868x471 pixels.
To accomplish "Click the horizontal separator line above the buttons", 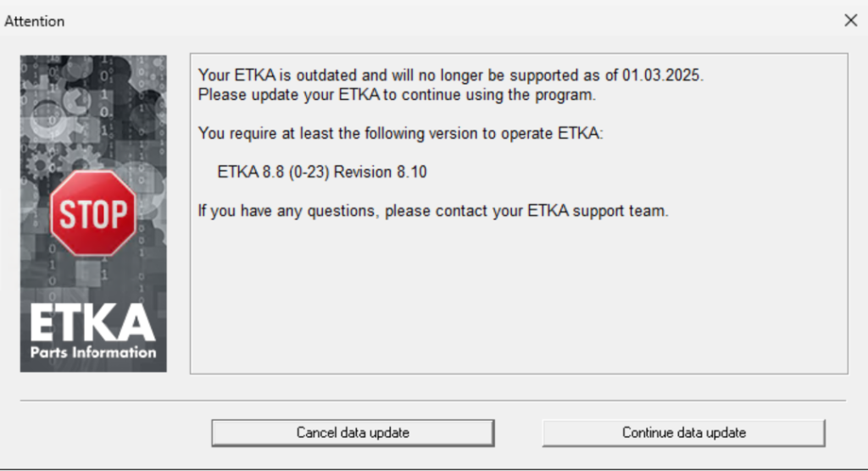I will (432, 400).
